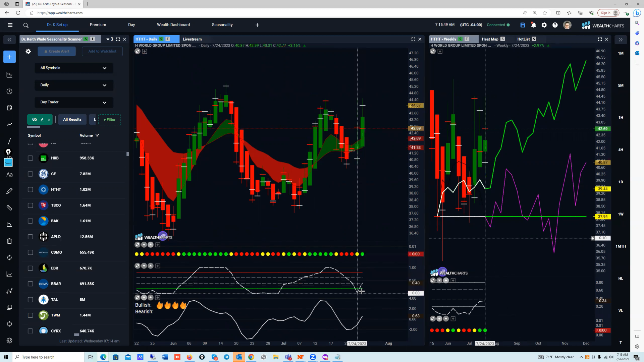Expand right timeframe panel chevron
644x362 pixels.
(x=621, y=40)
